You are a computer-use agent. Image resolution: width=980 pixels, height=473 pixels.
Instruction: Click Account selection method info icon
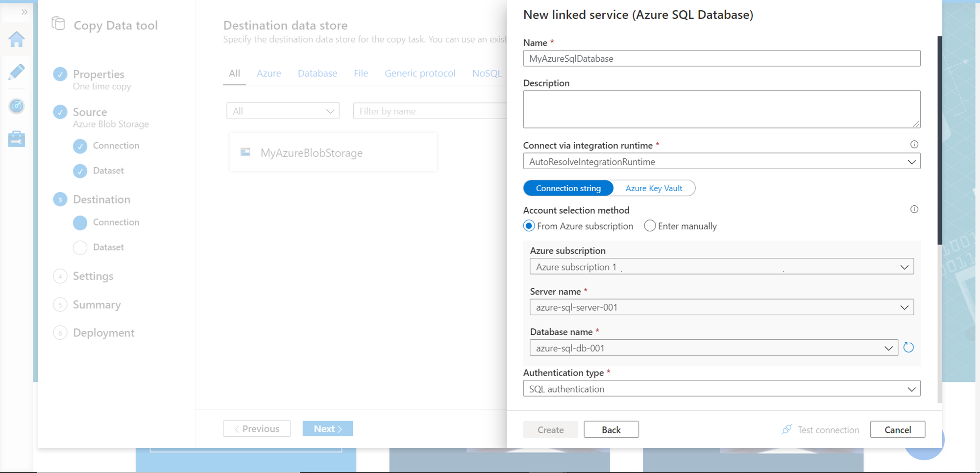pos(914,209)
